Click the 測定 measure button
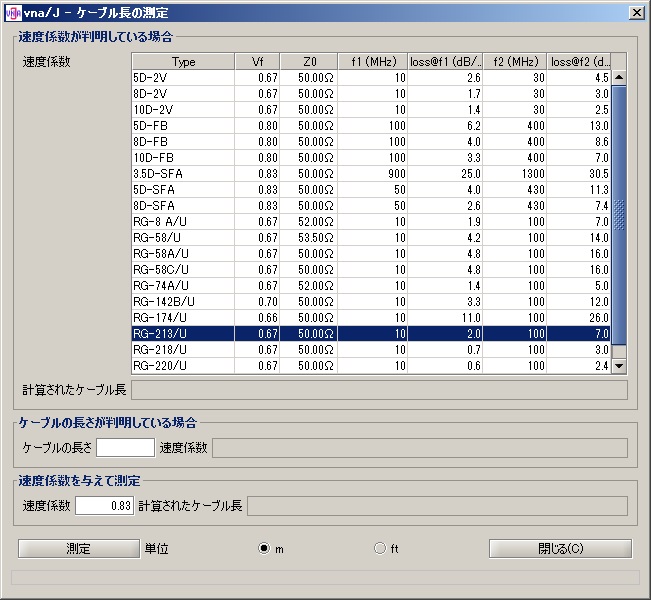The width and height of the screenshot is (651, 600). [x=79, y=549]
